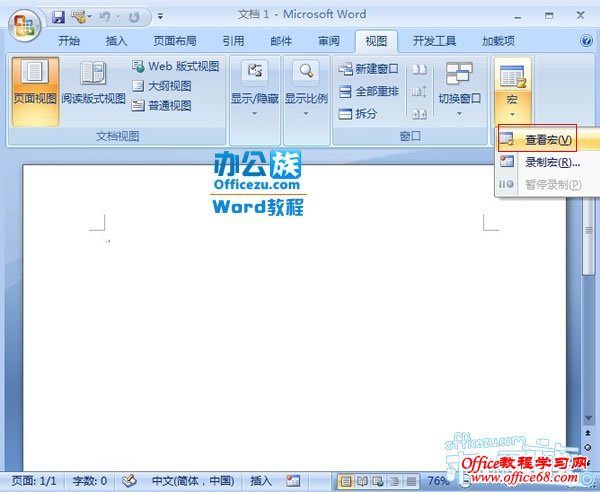The height and width of the screenshot is (492, 600).
Task: Open the 页面布局 ribbon tab
Action: coord(175,41)
